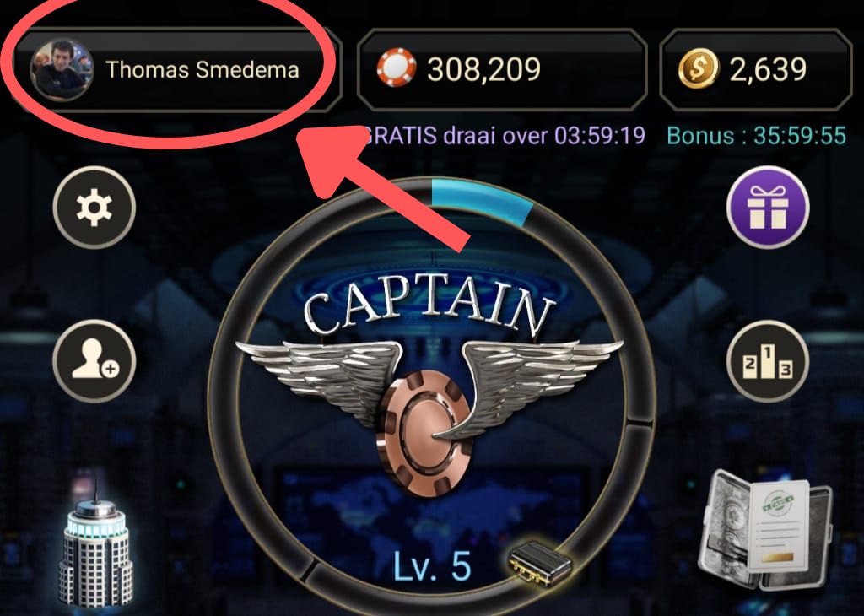Tap the copper chip in the emblem

tap(424, 434)
